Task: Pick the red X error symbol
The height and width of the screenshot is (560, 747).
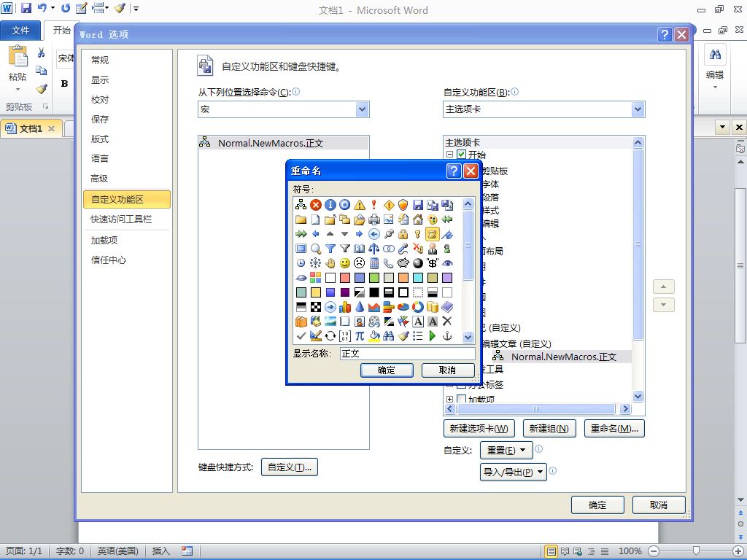Action: 315,205
